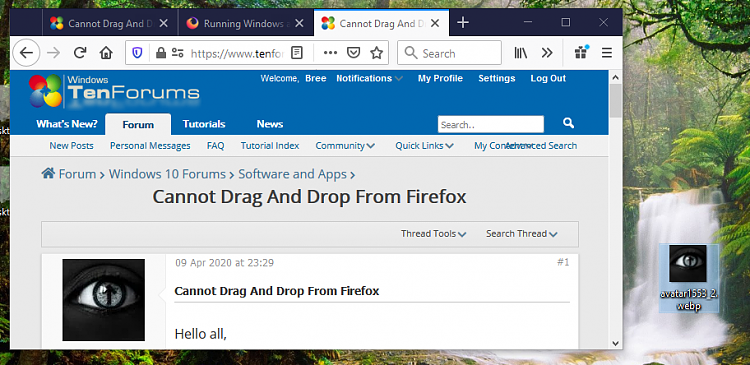Click the forum search magnifier icon
The width and height of the screenshot is (750, 365).
coord(568,123)
